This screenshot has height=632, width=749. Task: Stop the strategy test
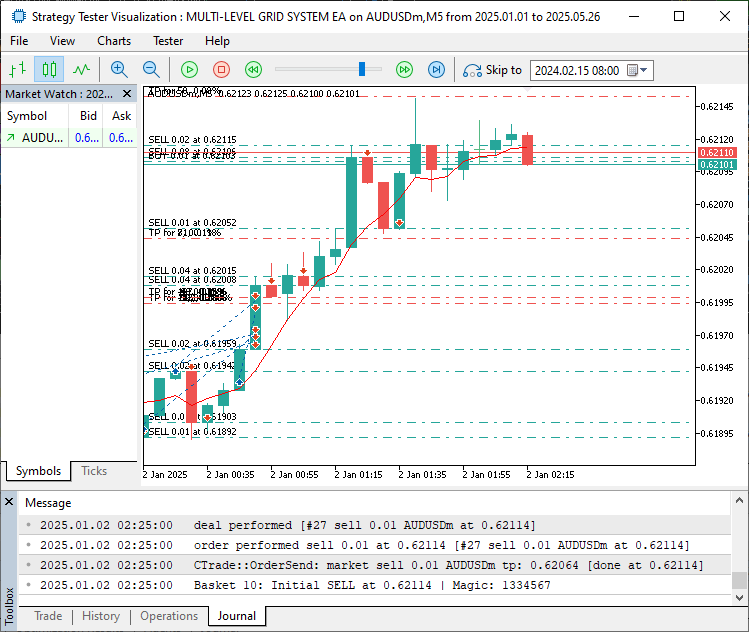221,69
